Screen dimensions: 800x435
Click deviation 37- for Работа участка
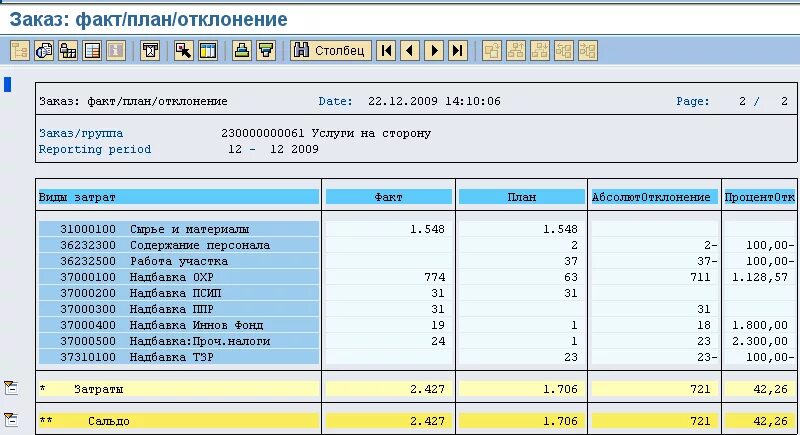(x=707, y=261)
